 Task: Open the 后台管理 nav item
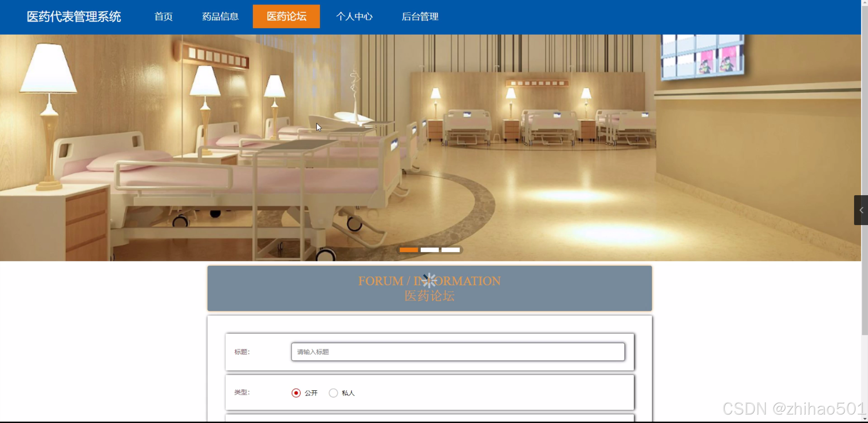tap(420, 16)
